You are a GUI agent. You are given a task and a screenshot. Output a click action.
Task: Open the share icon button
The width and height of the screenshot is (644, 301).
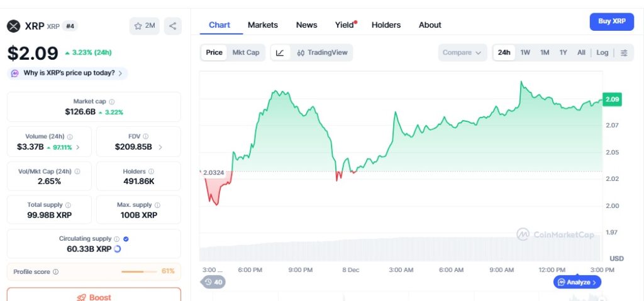pyautogui.click(x=172, y=26)
